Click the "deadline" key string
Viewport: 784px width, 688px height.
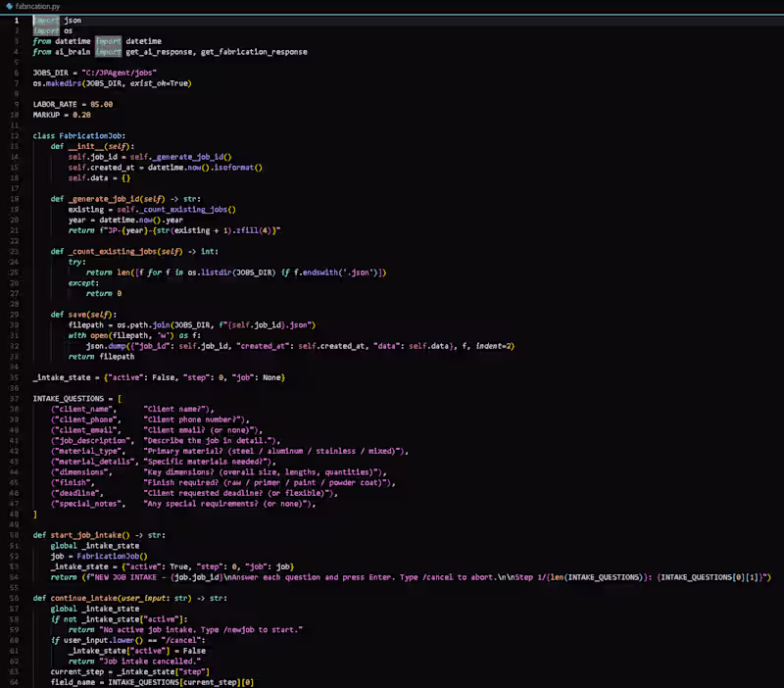coord(77,493)
